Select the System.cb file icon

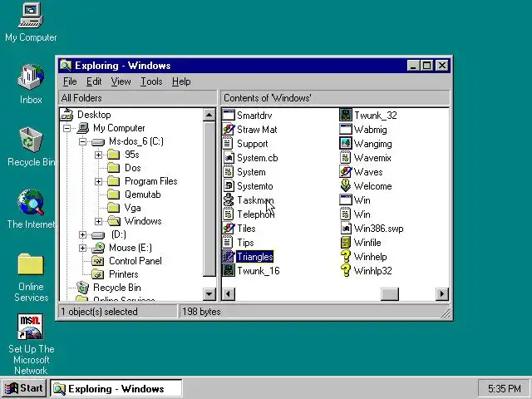pos(229,158)
